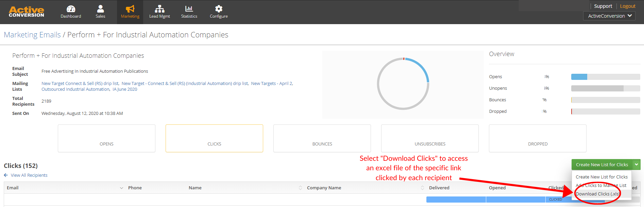Image resolution: width=644 pixels, height=207 pixels.
Task: Click the Dropped progress bar in Overview
Action: click(x=606, y=111)
